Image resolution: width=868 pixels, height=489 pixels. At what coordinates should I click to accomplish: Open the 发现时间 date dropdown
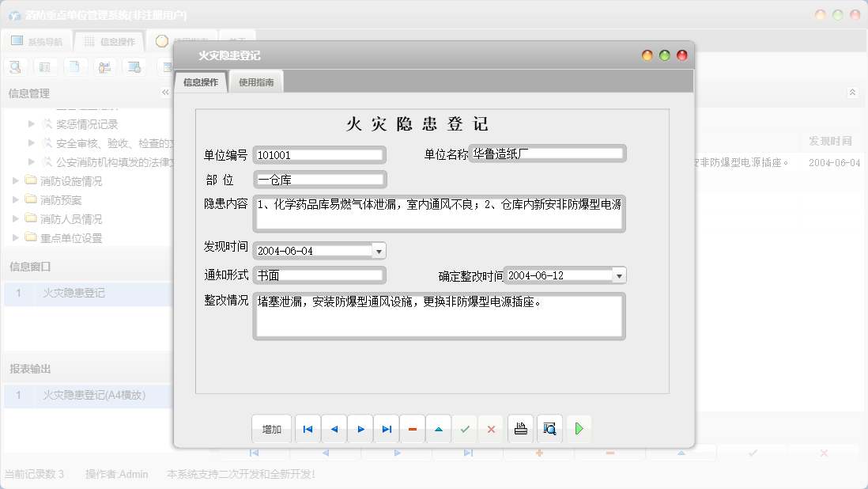click(379, 250)
